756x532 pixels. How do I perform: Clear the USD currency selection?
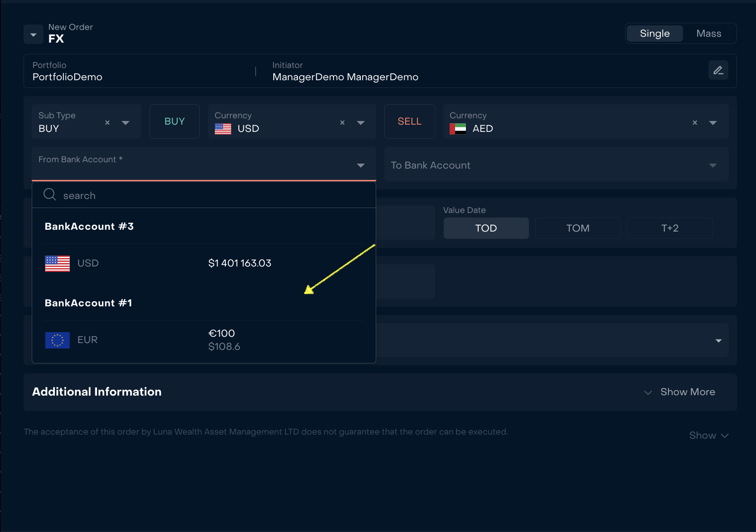pyautogui.click(x=342, y=122)
